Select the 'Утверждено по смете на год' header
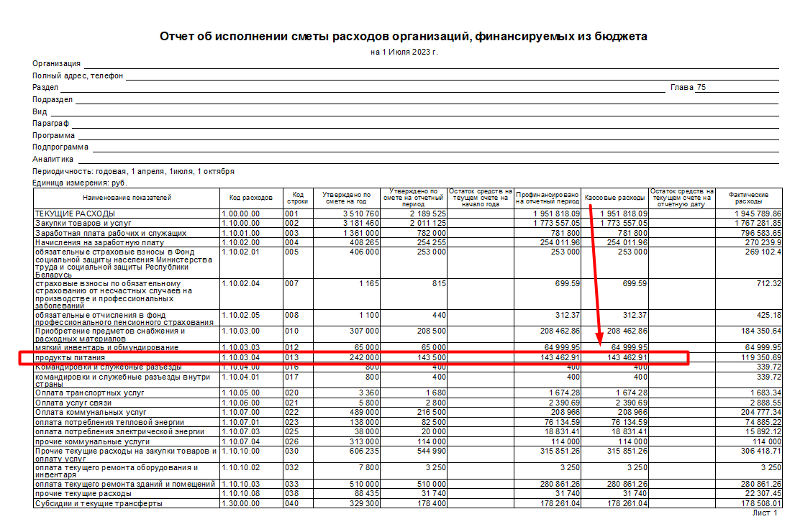 point(346,198)
